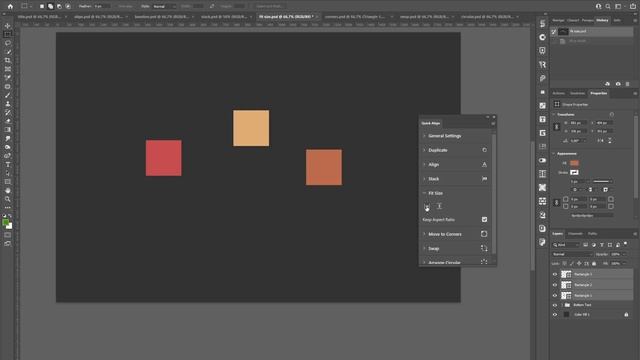Click the red square on canvas
The width and height of the screenshot is (640, 360).
[164, 158]
